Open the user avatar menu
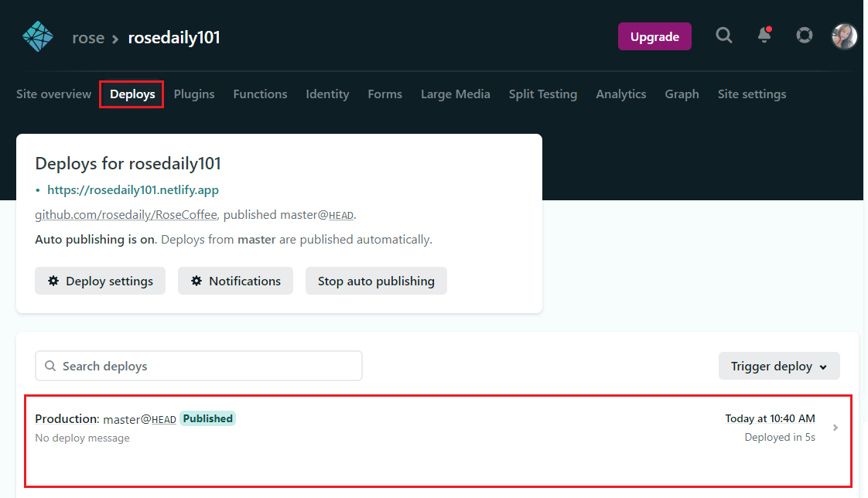Image resolution: width=868 pixels, height=498 pixels. (845, 36)
